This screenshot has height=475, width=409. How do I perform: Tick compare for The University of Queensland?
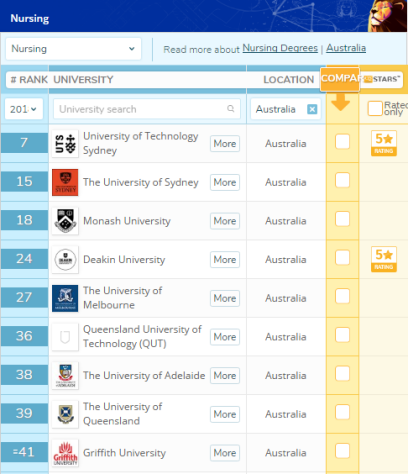342,412
